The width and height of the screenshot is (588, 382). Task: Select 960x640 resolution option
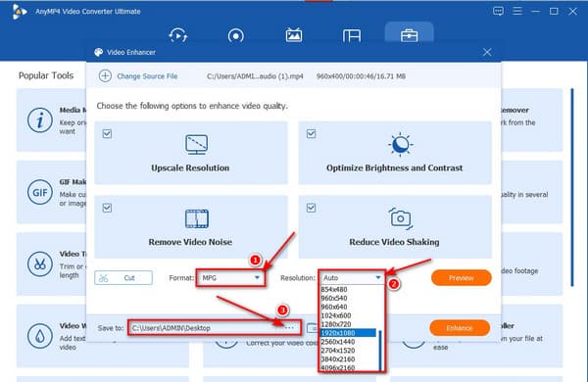(x=334, y=307)
